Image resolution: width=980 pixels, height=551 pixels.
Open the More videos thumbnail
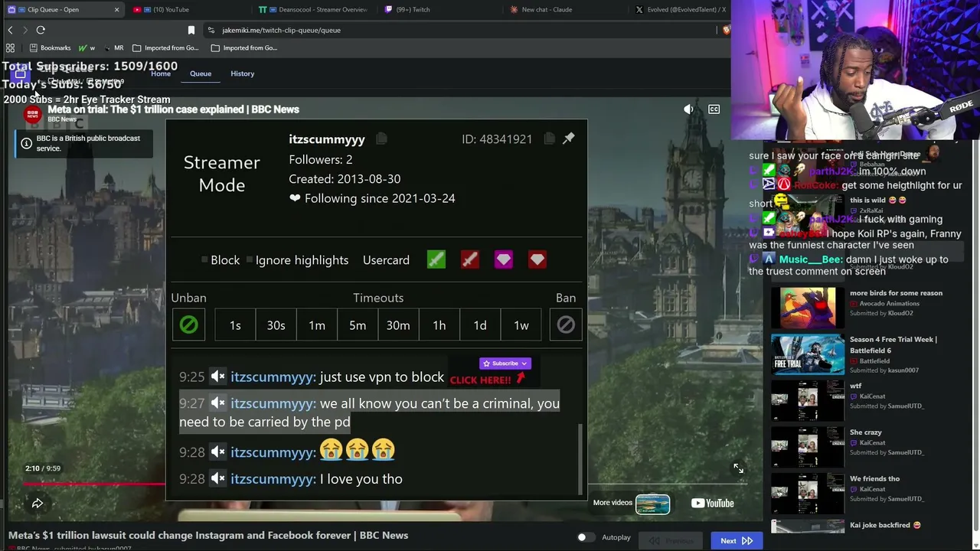(x=652, y=504)
